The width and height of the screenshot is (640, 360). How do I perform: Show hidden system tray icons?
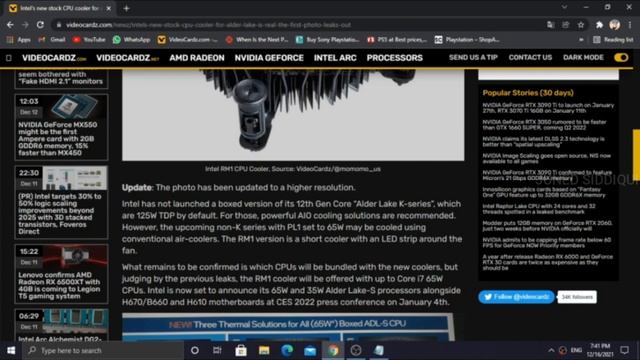[x=551, y=350]
